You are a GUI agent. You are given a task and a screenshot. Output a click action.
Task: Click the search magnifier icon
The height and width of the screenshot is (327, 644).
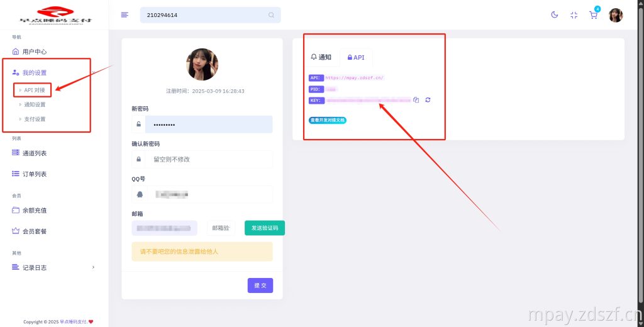pyautogui.click(x=271, y=15)
